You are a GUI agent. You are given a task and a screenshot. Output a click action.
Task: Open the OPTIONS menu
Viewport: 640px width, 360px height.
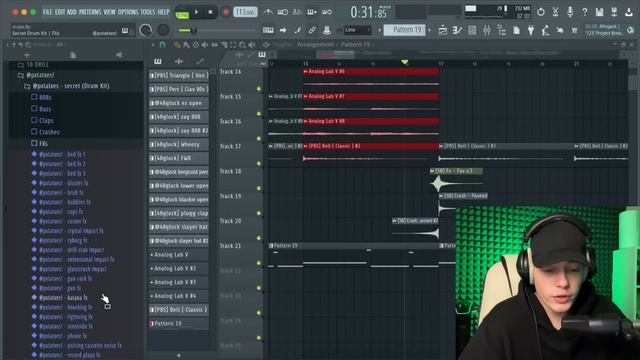pyautogui.click(x=128, y=12)
